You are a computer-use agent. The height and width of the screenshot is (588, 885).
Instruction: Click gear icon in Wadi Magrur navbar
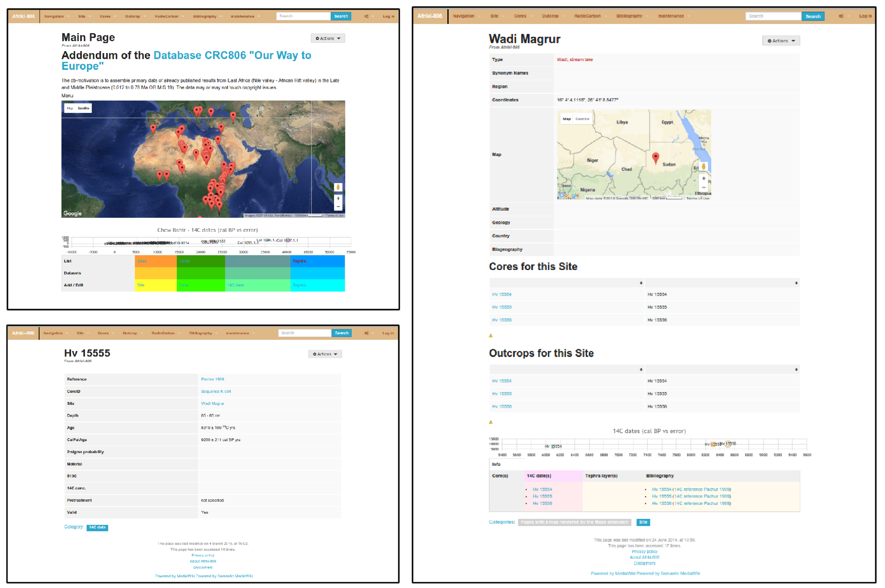pos(841,16)
